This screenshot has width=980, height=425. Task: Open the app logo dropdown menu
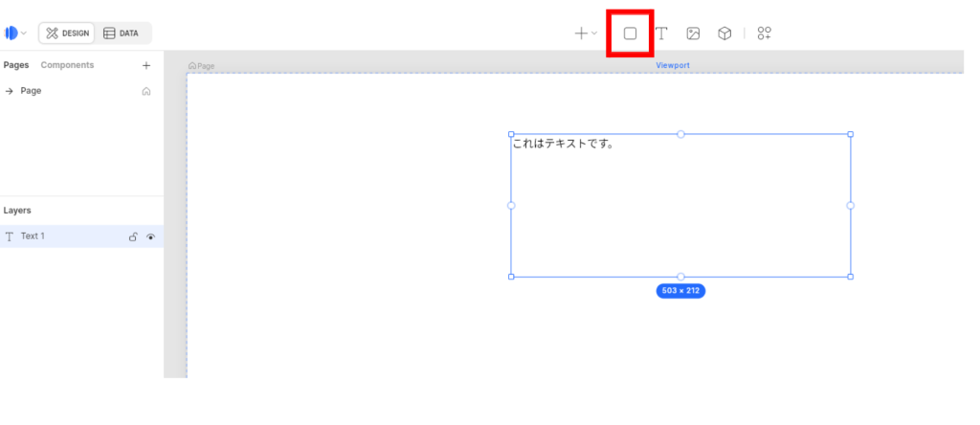point(15,34)
